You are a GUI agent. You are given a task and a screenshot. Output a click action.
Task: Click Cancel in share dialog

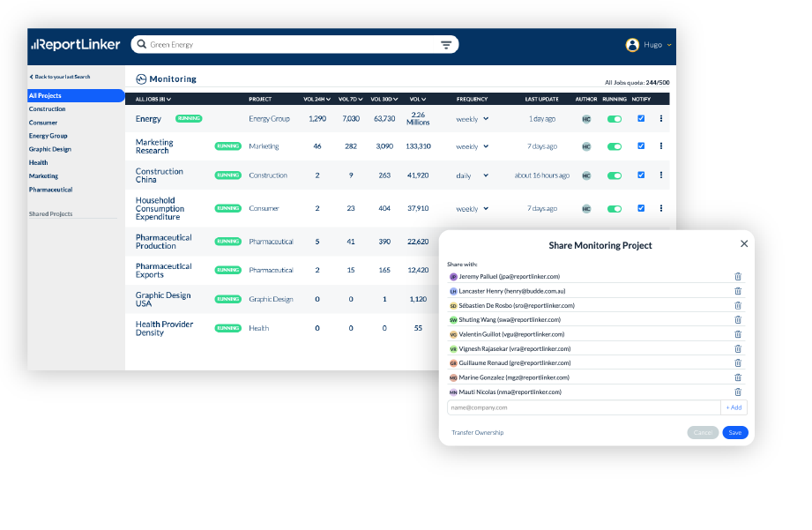[703, 433]
